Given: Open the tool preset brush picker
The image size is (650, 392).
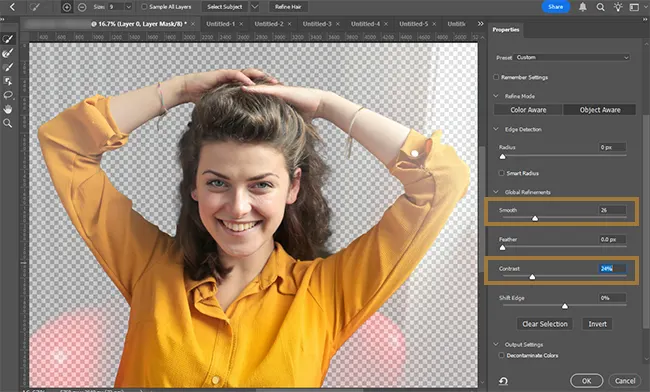Looking at the screenshot, I should pos(35,7).
